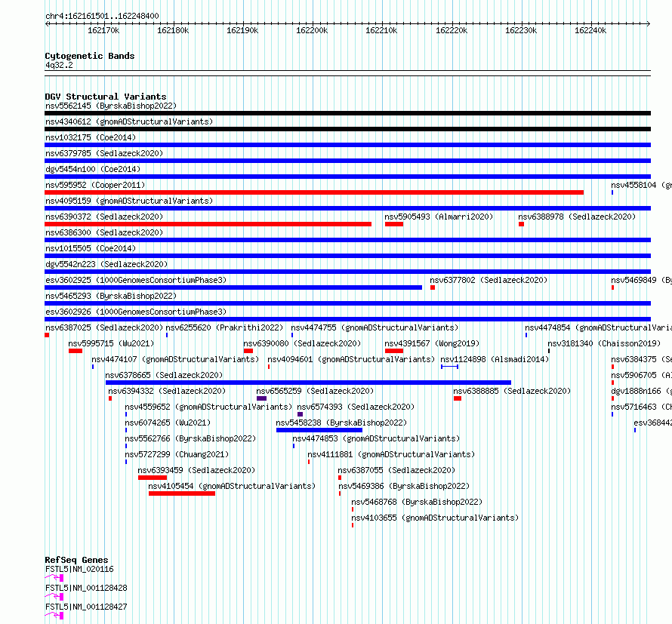Click the 162200k ruler position label
This screenshot has height=624, width=672.
click(x=312, y=30)
